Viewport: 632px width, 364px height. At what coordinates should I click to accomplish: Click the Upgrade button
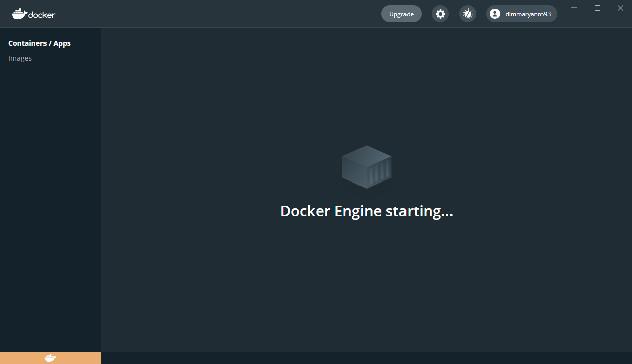point(401,14)
